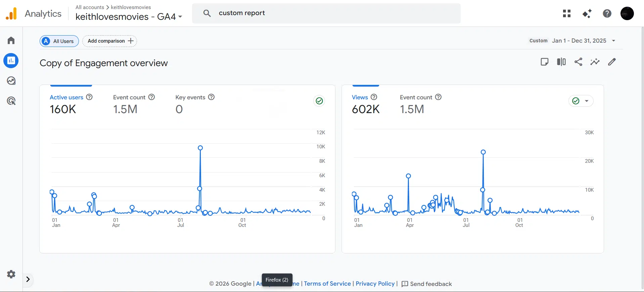Open the property selector keithlovesmovies - GA4

(129, 17)
